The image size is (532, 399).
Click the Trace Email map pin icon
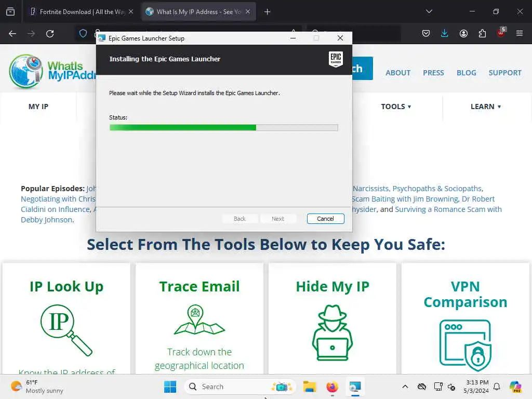(199, 320)
